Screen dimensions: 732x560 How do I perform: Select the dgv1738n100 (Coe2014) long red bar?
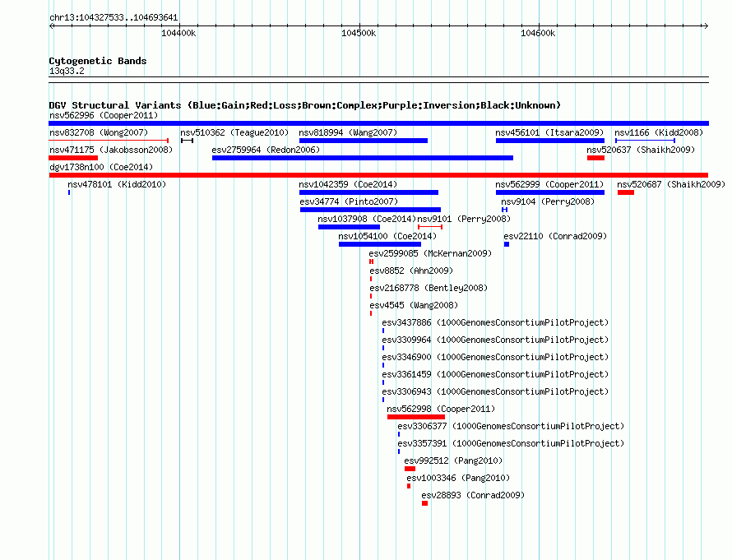(378, 175)
